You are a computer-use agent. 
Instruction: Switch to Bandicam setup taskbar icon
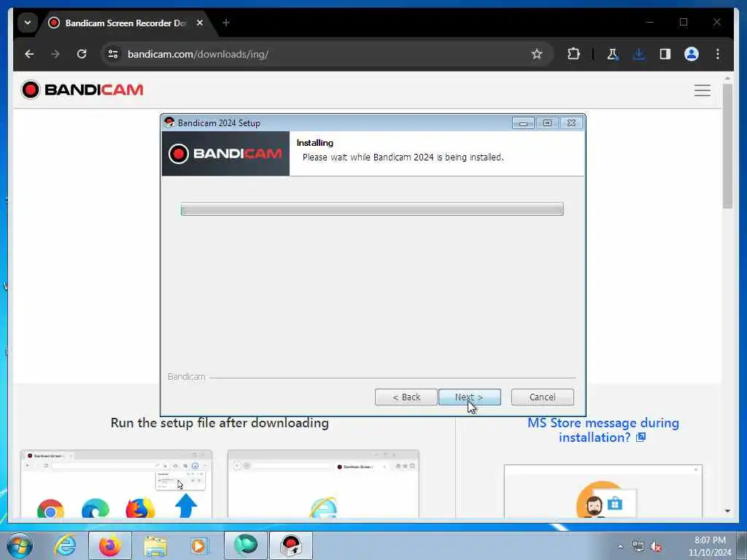291,545
